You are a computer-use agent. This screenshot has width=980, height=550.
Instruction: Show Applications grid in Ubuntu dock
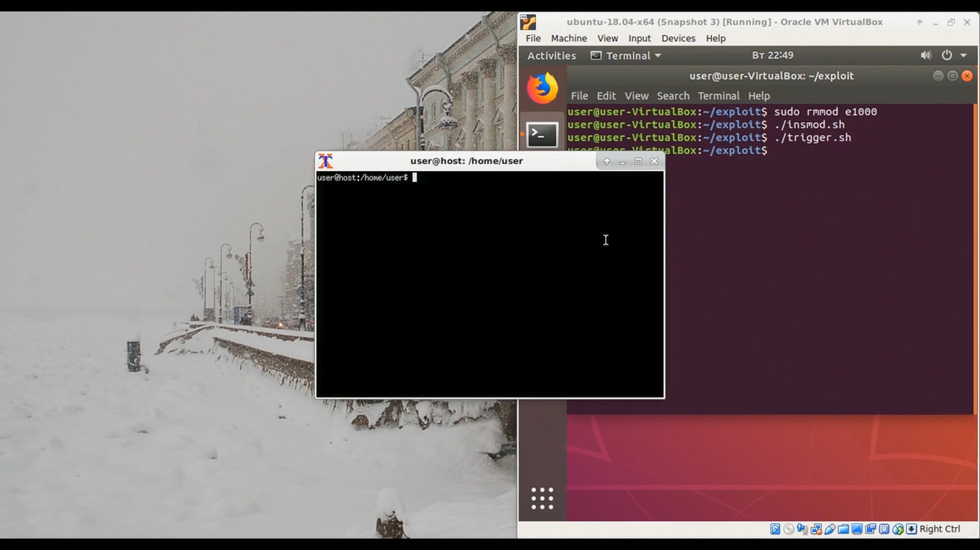(542, 498)
